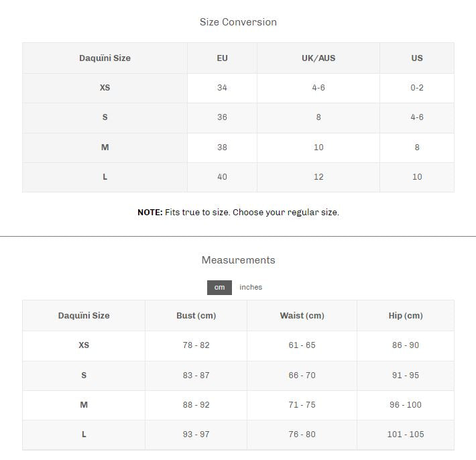Select hip measurement 91 - 95

click(406, 376)
